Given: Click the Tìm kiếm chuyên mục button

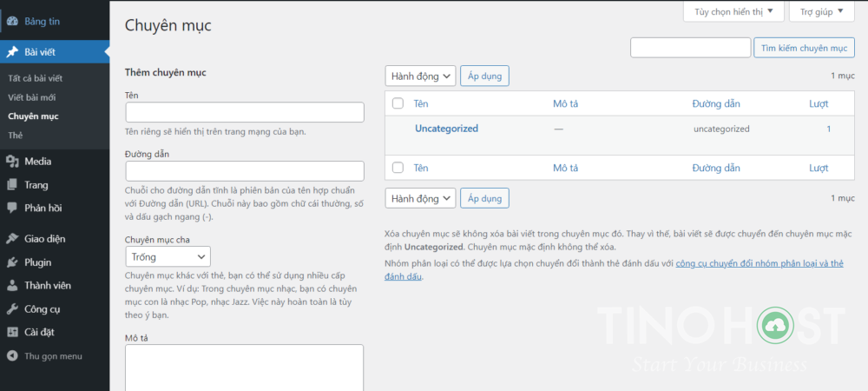Looking at the screenshot, I should (804, 48).
